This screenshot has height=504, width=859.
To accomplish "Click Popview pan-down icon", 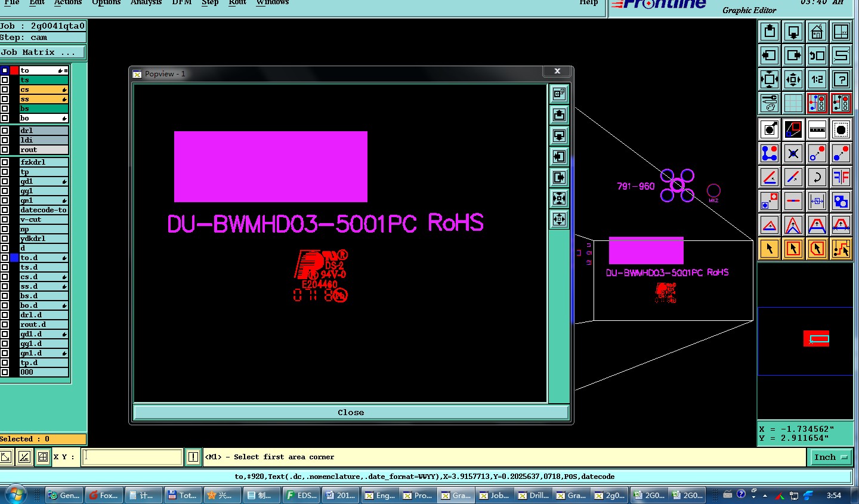I will pos(559,135).
